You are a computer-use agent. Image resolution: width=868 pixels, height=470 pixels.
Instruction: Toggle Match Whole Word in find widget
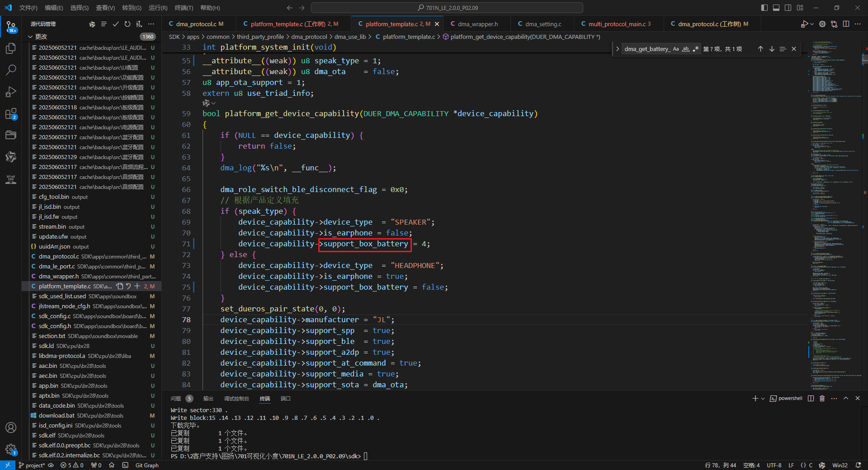686,49
